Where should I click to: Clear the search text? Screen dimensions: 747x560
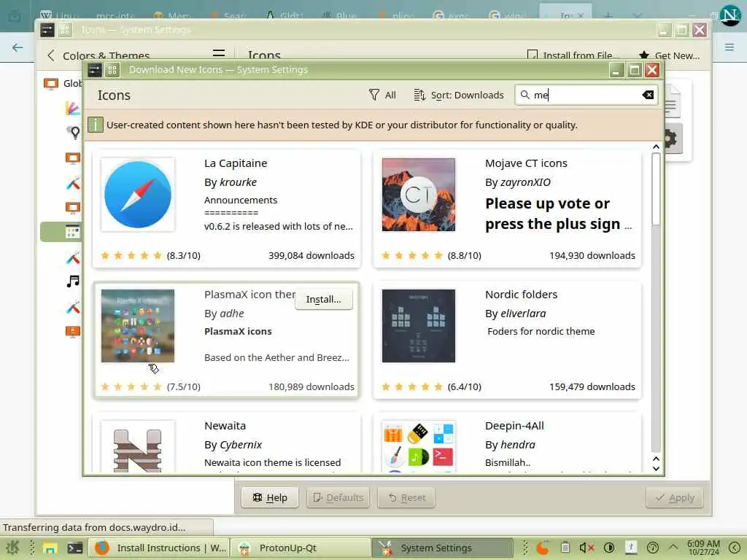tap(648, 95)
